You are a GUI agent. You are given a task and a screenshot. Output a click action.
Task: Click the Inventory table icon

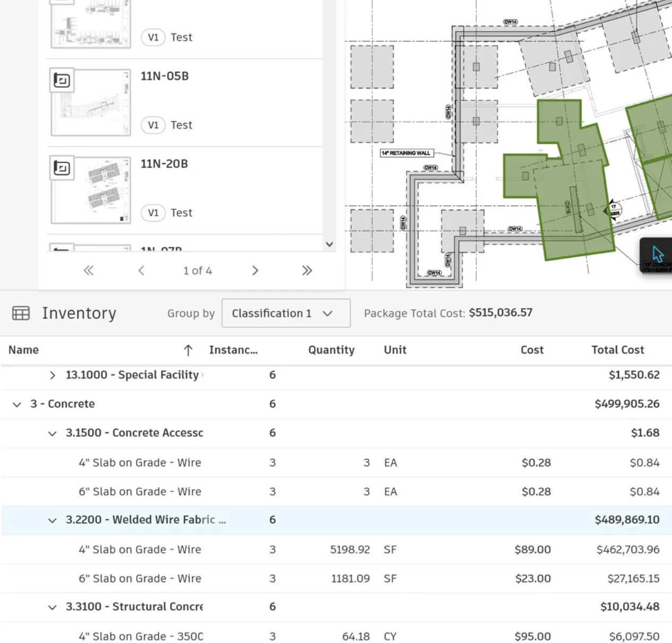point(21,314)
